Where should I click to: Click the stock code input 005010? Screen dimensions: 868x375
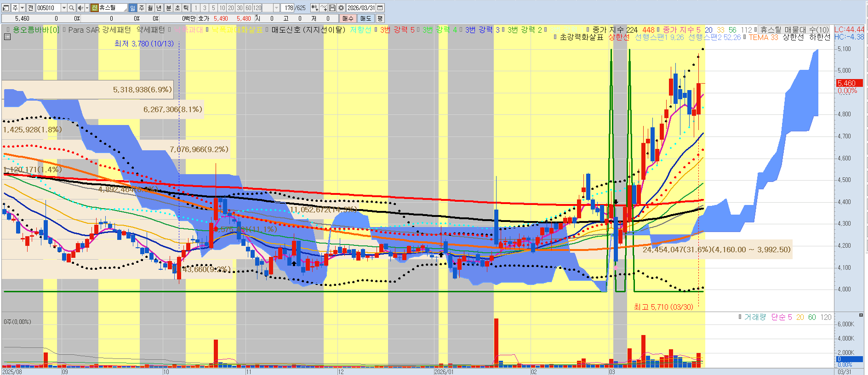coord(48,8)
